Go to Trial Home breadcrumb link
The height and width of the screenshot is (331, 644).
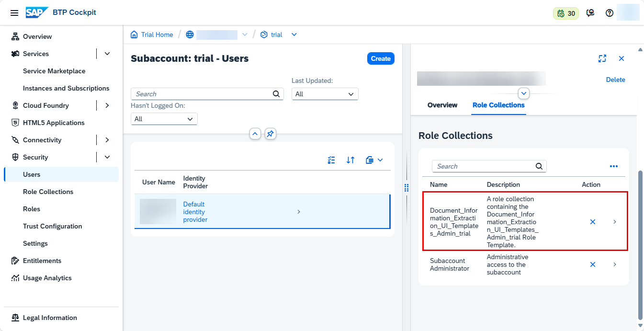(157, 34)
